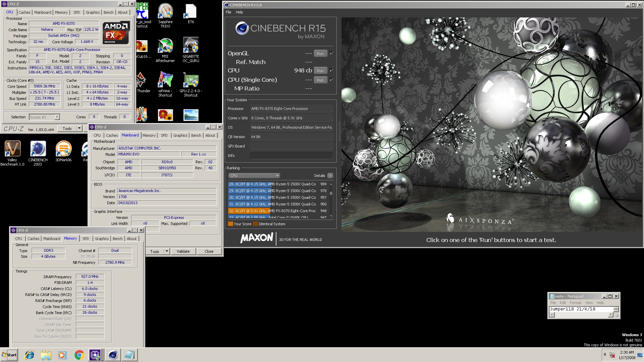Switch to SPD tab in Mainboard CPU-Z window
Viewport: 644px width, 362px height.
[164, 135]
